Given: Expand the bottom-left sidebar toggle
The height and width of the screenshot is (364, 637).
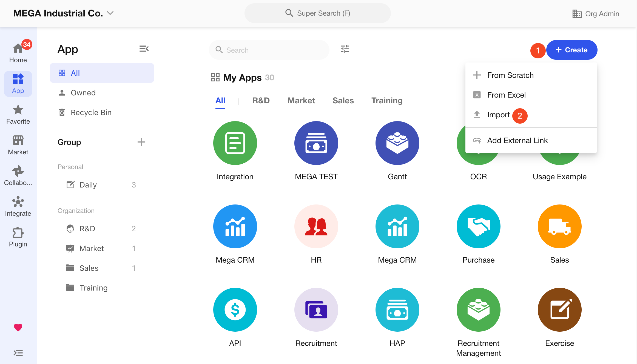Looking at the screenshot, I should (x=18, y=353).
